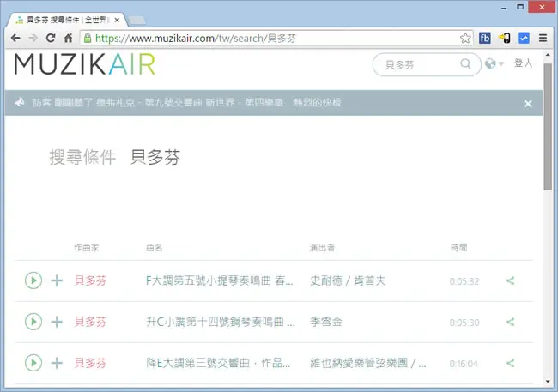
Task: Share the track lasting 0:05:30
Action: (x=511, y=322)
